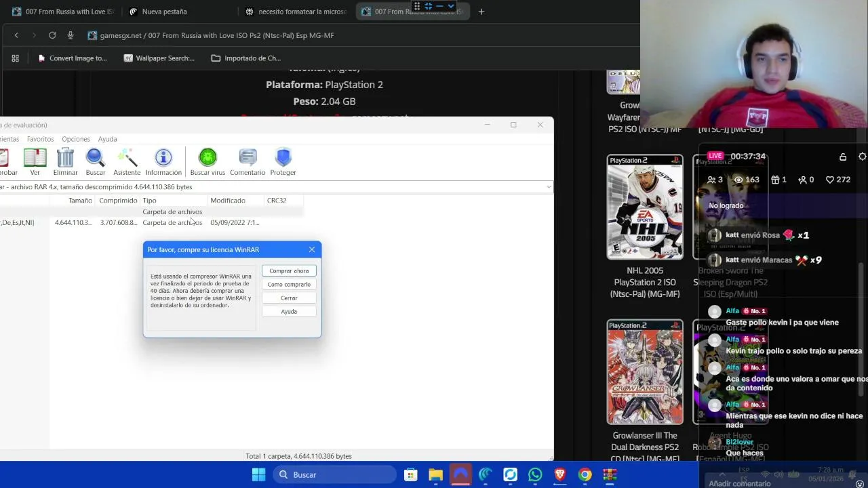Open the 'Convert Image to...' bookmark
Image resolution: width=868 pixels, height=488 pixels.
pos(72,58)
